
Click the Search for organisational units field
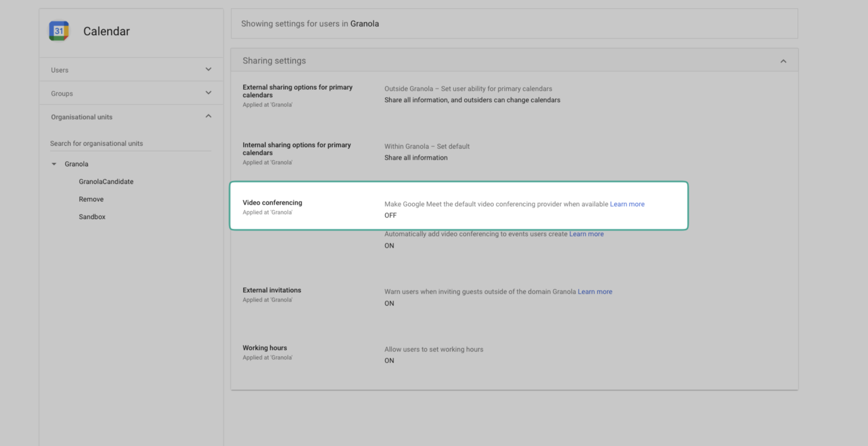pyautogui.click(x=130, y=143)
